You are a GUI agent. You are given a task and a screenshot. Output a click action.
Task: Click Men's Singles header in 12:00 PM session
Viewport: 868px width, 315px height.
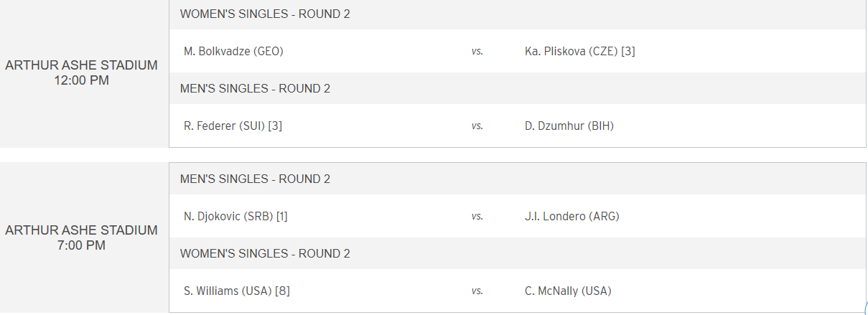click(x=255, y=88)
